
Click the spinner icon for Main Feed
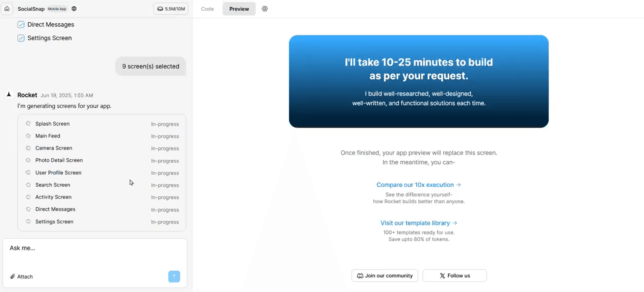coord(28,136)
